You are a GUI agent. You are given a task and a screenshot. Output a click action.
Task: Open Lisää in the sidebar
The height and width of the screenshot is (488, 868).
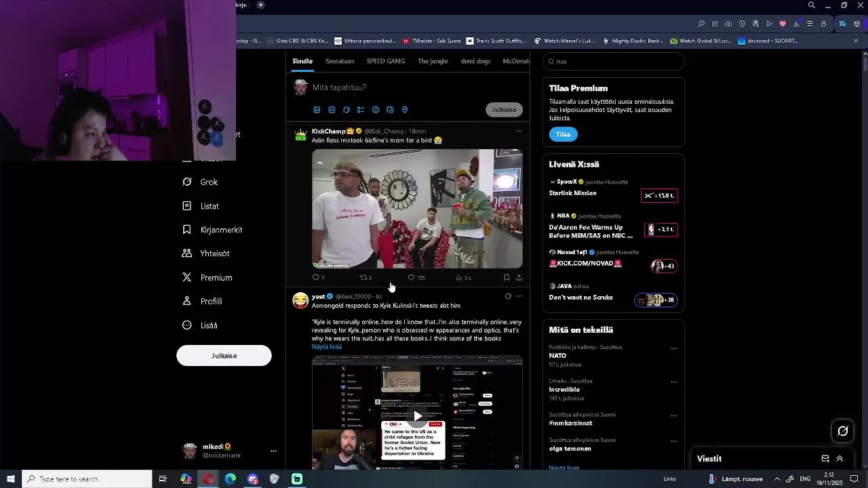click(x=200, y=325)
